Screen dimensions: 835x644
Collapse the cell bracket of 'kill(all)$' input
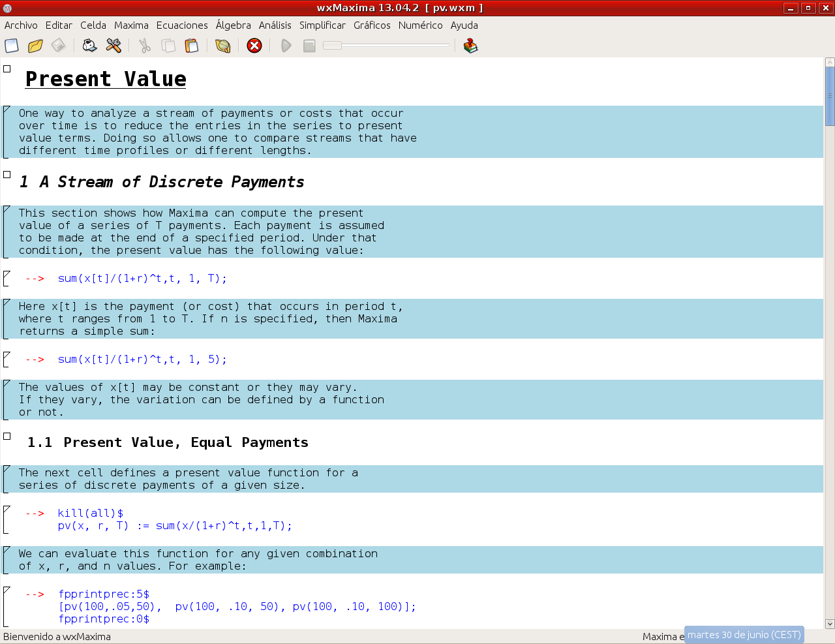tap(6, 519)
